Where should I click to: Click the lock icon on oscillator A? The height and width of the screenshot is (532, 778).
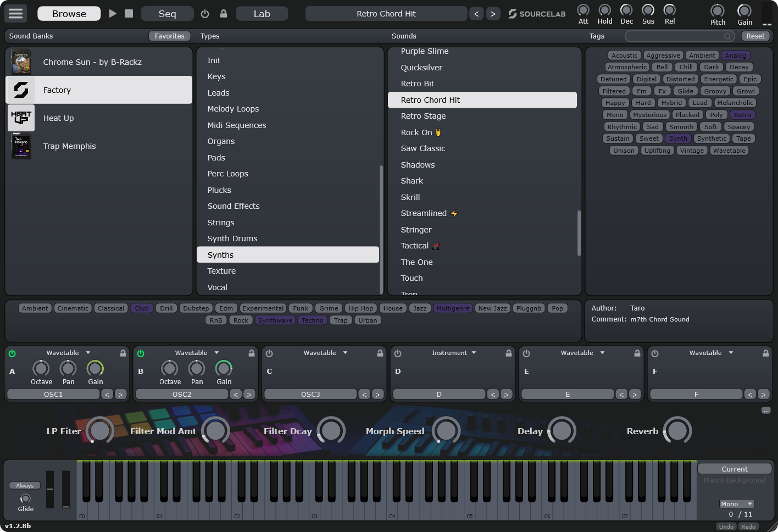(123, 353)
